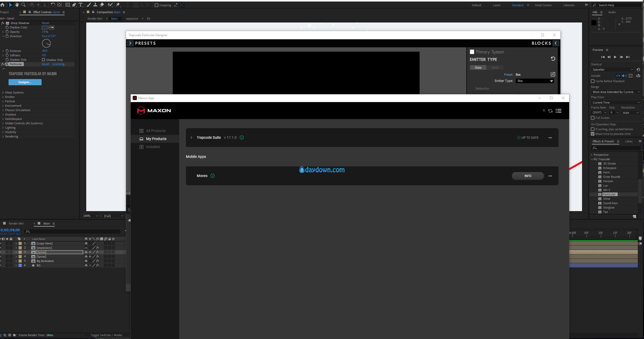This screenshot has width=644, height=339.
Task: Click the Designer... button
Action: coord(25,82)
